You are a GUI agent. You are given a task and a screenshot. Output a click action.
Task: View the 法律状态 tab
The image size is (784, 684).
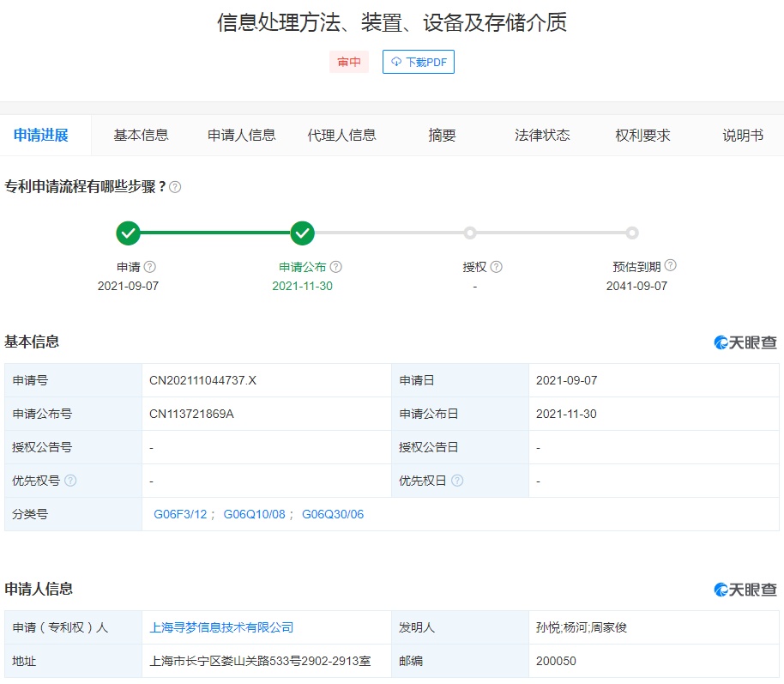click(x=542, y=136)
